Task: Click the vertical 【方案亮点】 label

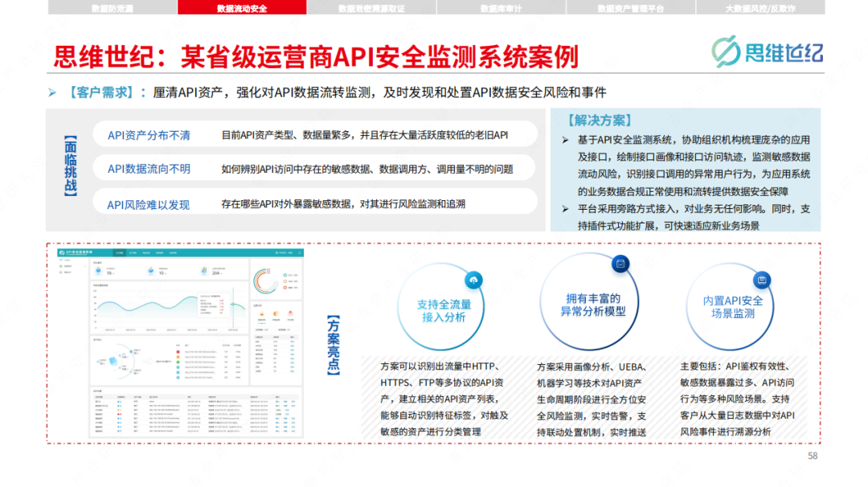Action: point(334,346)
